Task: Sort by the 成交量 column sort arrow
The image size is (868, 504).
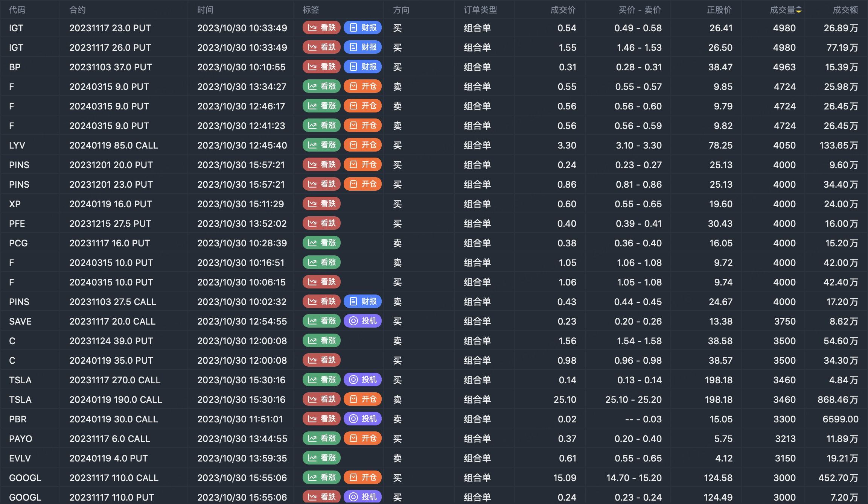Action: click(x=799, y=10)
